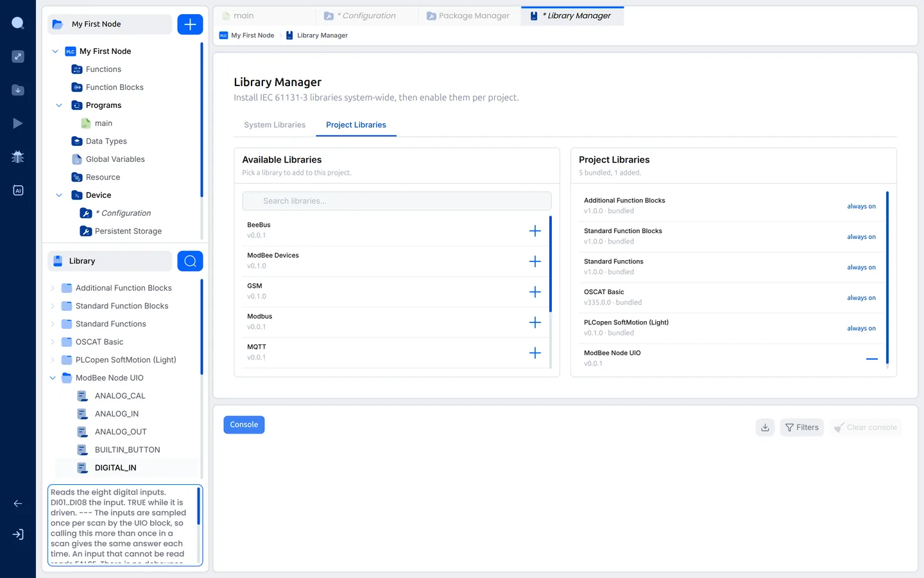Add the MQTT library to the project
The width and height of the screenshot is (924, 578).
click(x=535, y=353)
